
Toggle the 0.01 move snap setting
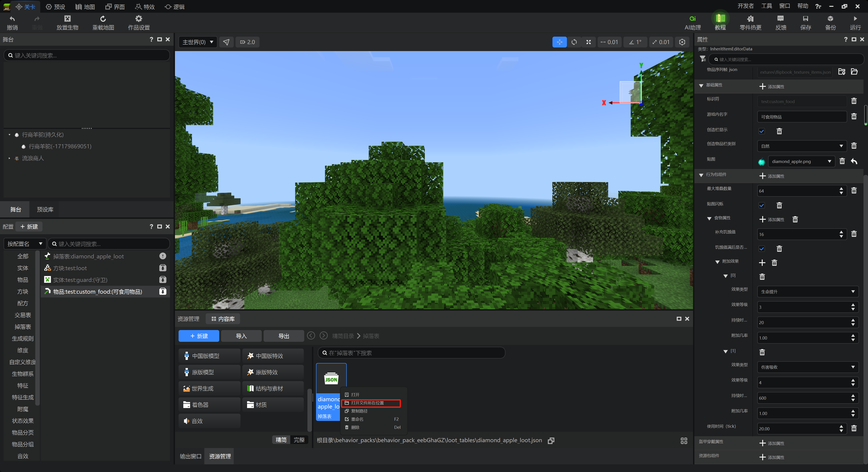(x=609, y=42)
